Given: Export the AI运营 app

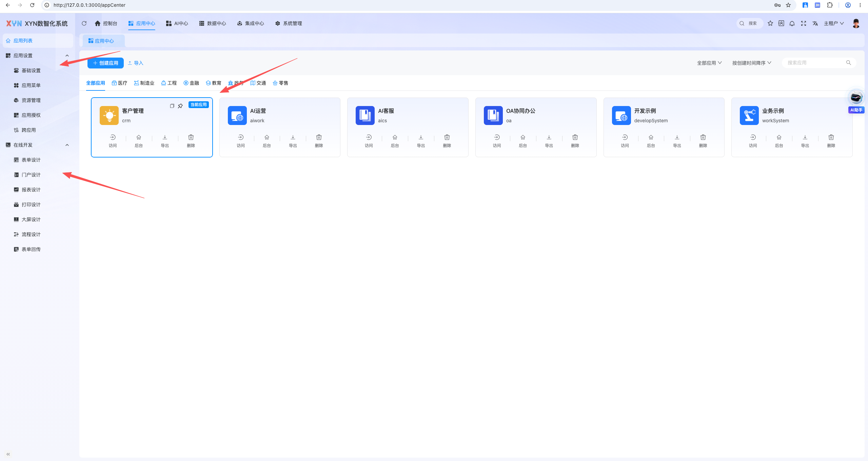Looking at the screenshot, I should (x=293, y=141).
